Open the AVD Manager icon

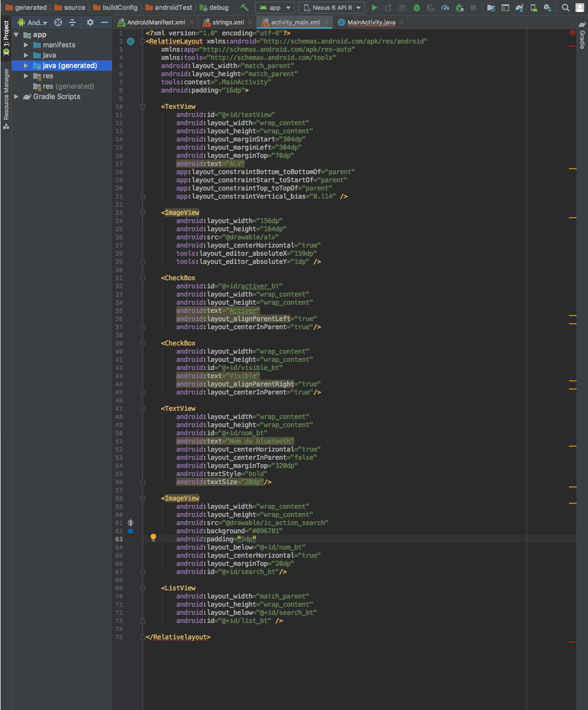[x=534, y=8]
